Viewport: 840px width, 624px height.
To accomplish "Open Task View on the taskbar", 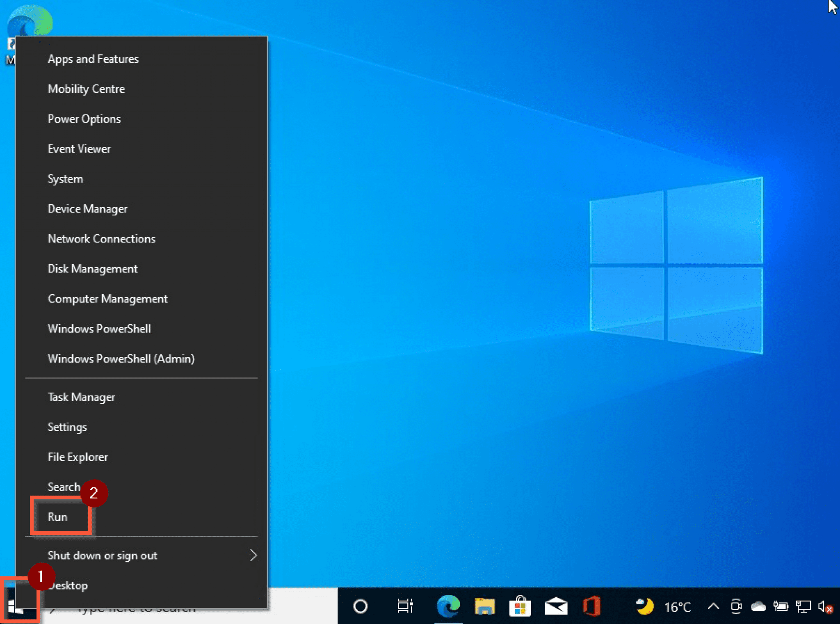I will pyautogui.click(x=405, y=606).
